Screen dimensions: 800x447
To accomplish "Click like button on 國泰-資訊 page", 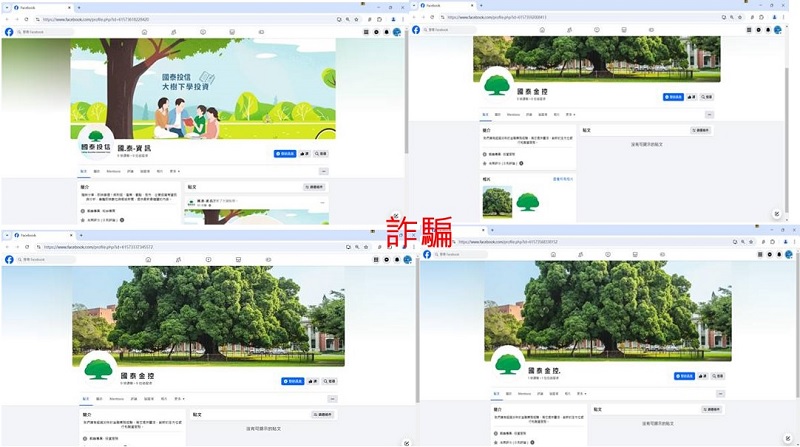I will [305, 154].
